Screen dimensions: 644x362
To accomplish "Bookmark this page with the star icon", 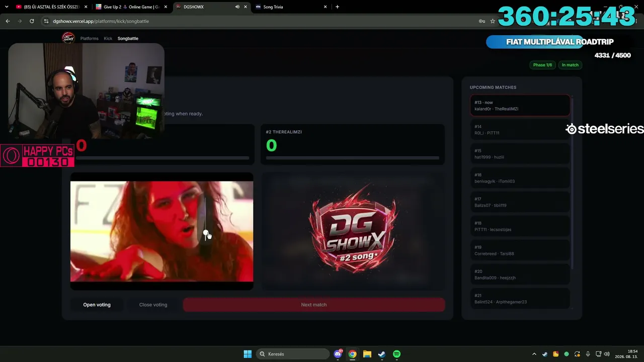I will pos(493,21).
